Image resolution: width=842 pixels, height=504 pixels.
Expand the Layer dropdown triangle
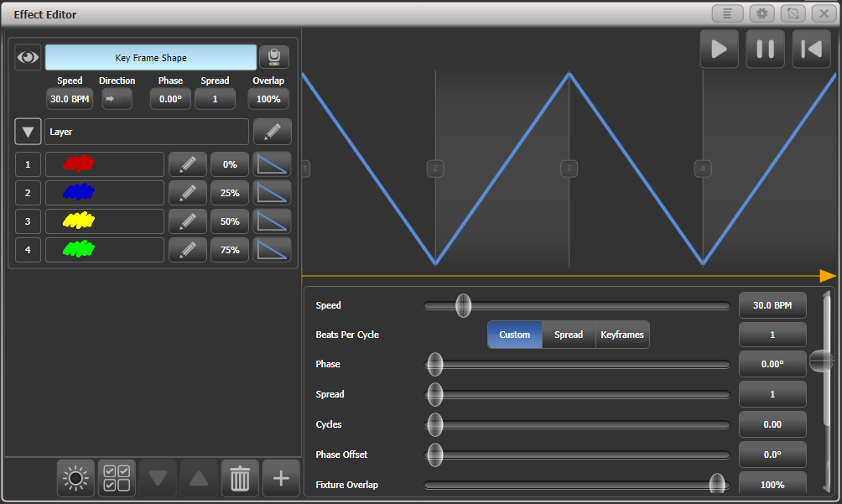[28, 131]
